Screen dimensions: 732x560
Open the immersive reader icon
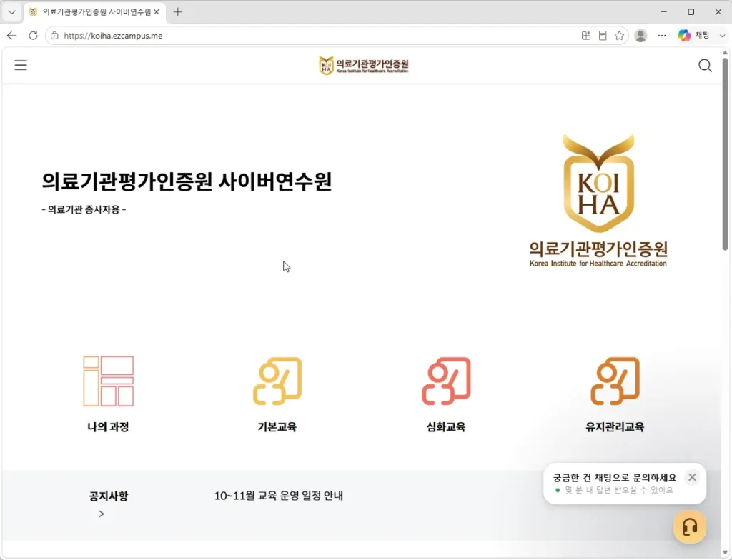coord(603,36)
